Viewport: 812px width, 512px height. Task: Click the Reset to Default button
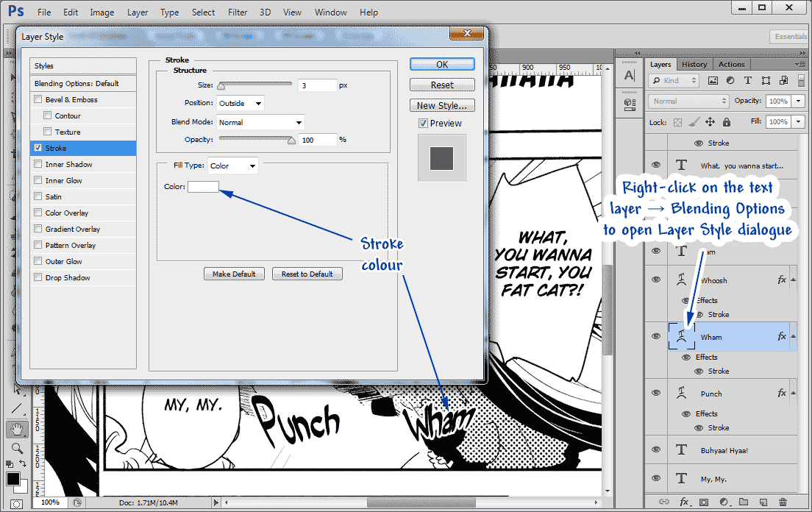307,274
